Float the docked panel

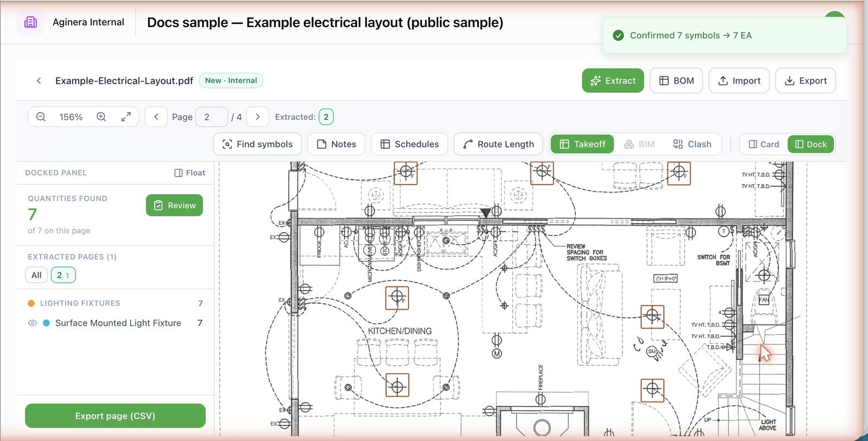(190, 173)
